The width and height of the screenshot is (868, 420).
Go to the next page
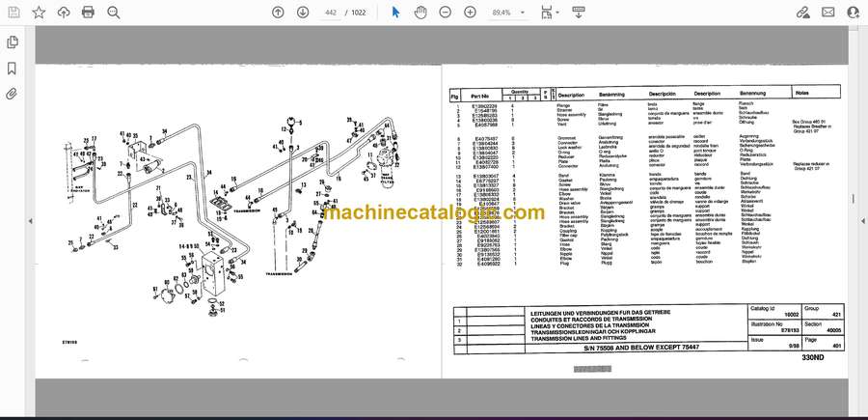point(302,13)
